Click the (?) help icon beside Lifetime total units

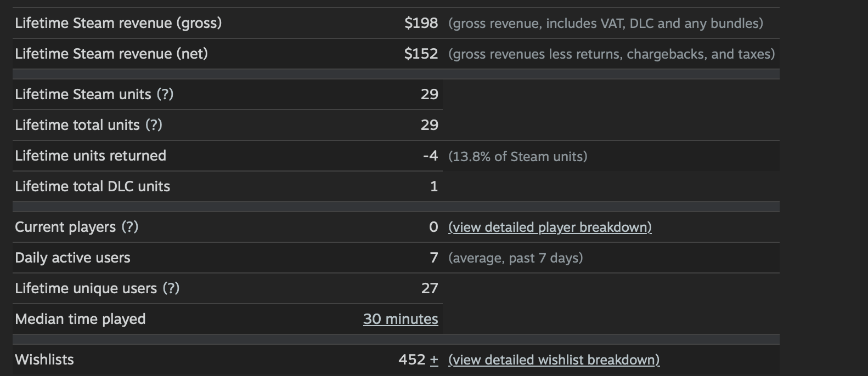pos(154,125)
